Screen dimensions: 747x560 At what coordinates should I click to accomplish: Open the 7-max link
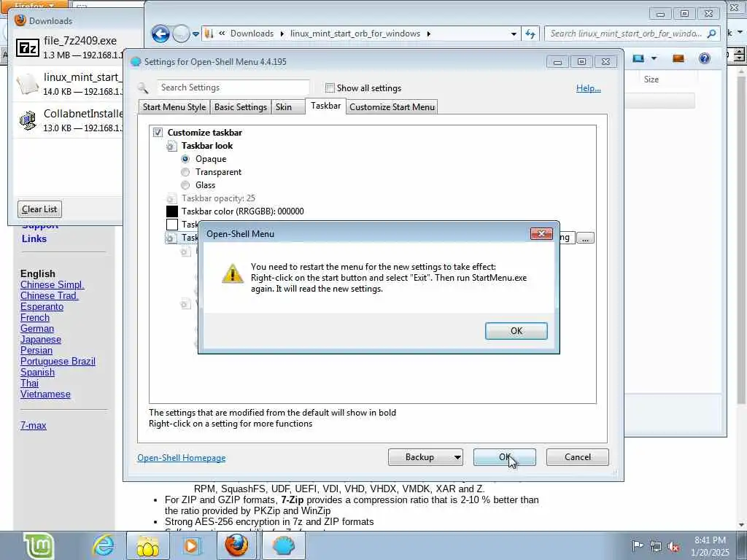point(34,426)
